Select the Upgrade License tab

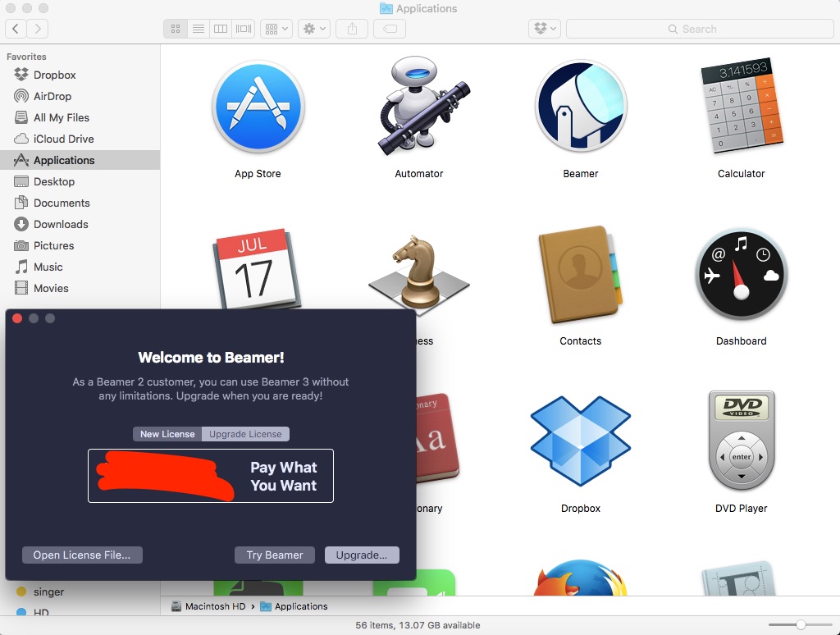tap(245, 434)
